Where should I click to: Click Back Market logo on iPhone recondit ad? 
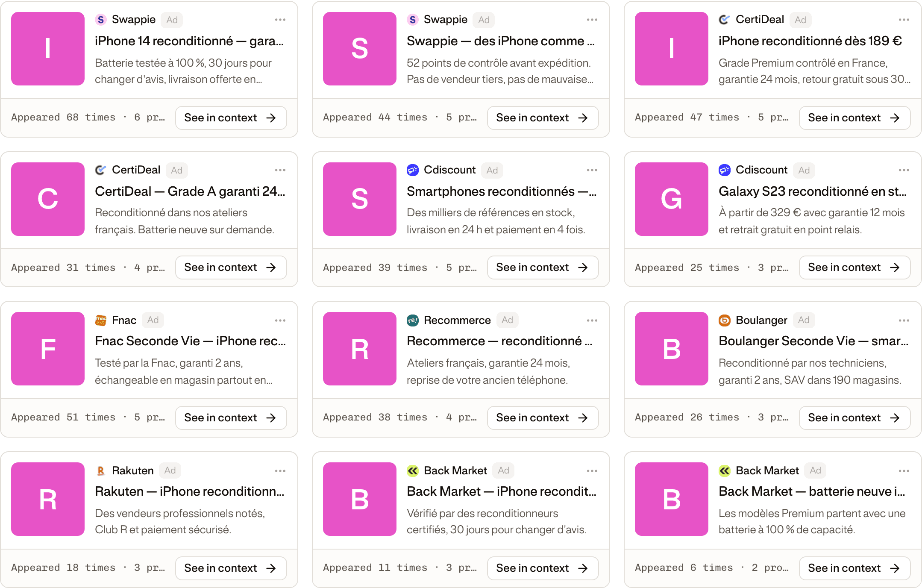point(413,470)
